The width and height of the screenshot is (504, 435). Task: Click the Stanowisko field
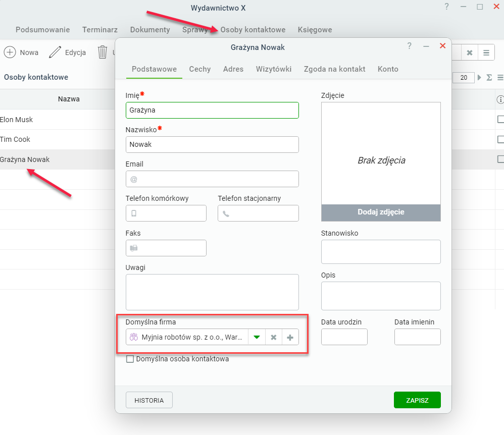(381, 252)
